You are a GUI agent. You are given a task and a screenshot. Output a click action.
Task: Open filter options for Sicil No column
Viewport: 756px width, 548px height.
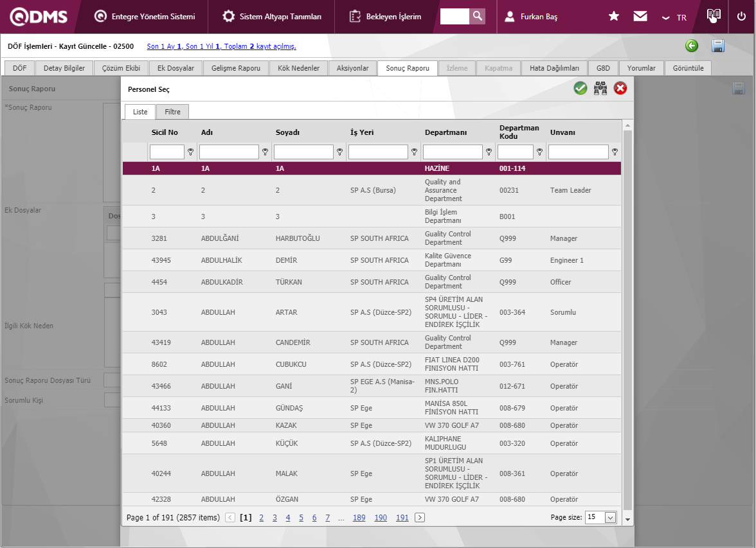coord(190,152)
